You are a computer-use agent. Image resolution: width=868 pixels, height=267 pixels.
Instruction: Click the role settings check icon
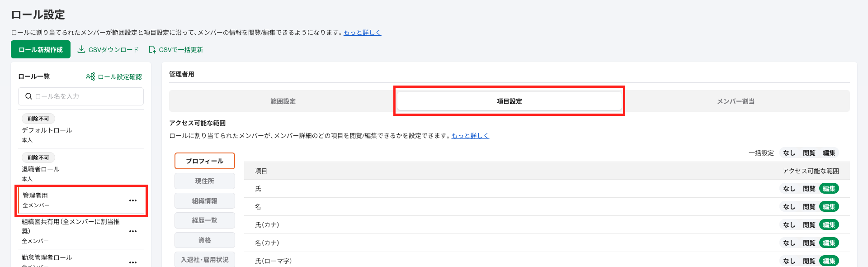(90, 76)
